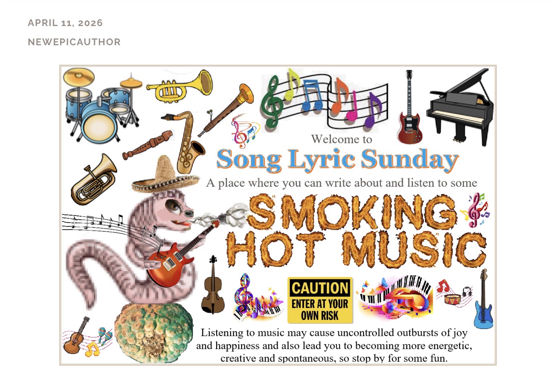
Task: Click the acoustic guitar with maracas
Action: tap(87, 337)
